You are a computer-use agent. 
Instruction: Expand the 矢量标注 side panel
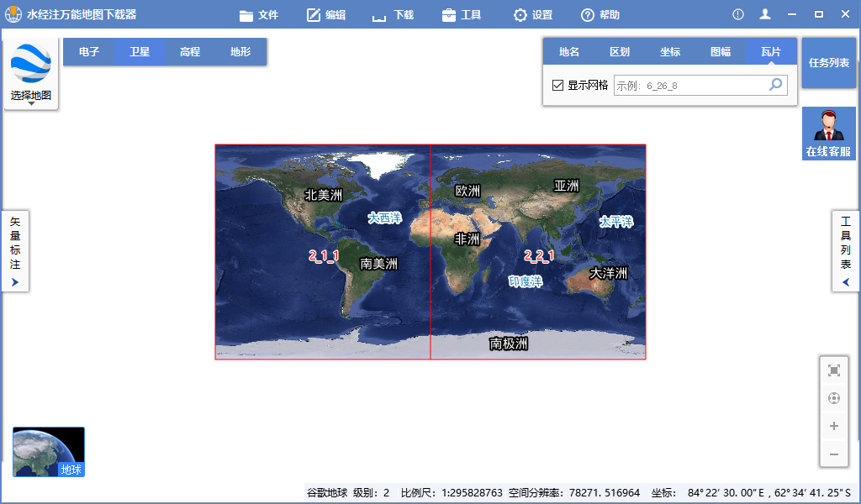click(14, 281)
